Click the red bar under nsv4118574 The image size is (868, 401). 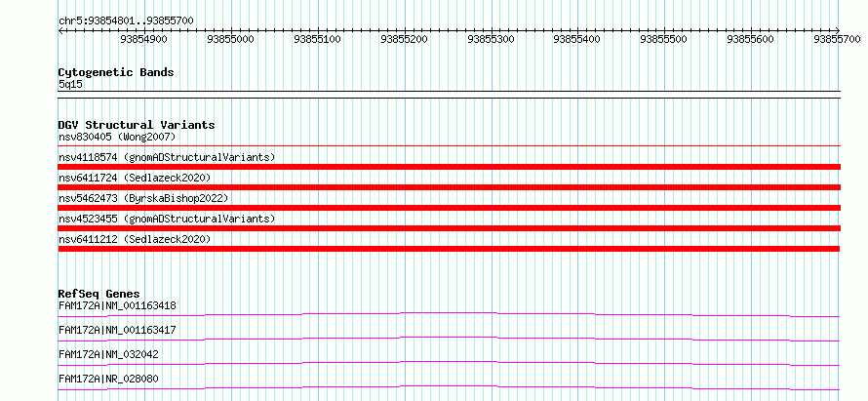[449, 167]
